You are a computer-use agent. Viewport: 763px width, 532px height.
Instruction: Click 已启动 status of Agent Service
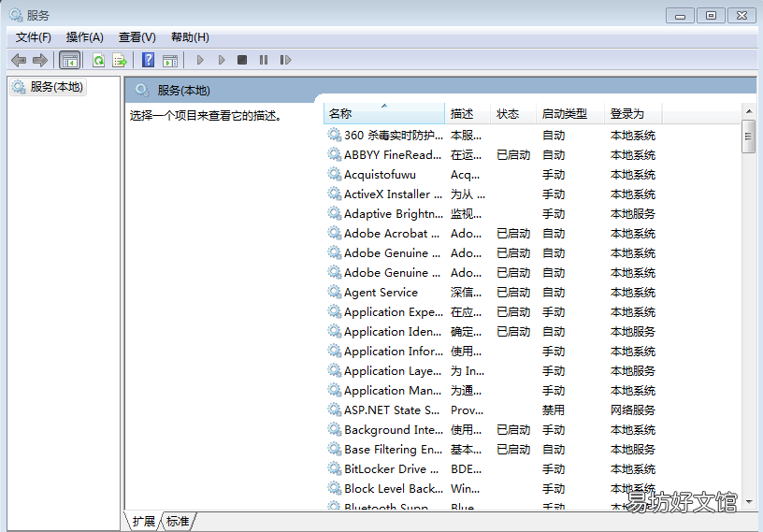point(513,293)
